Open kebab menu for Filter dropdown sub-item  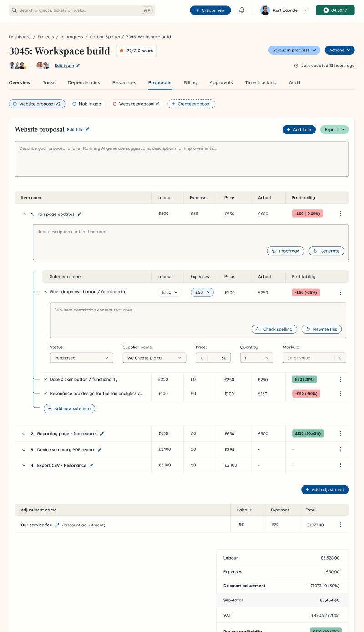pos(341,293)
